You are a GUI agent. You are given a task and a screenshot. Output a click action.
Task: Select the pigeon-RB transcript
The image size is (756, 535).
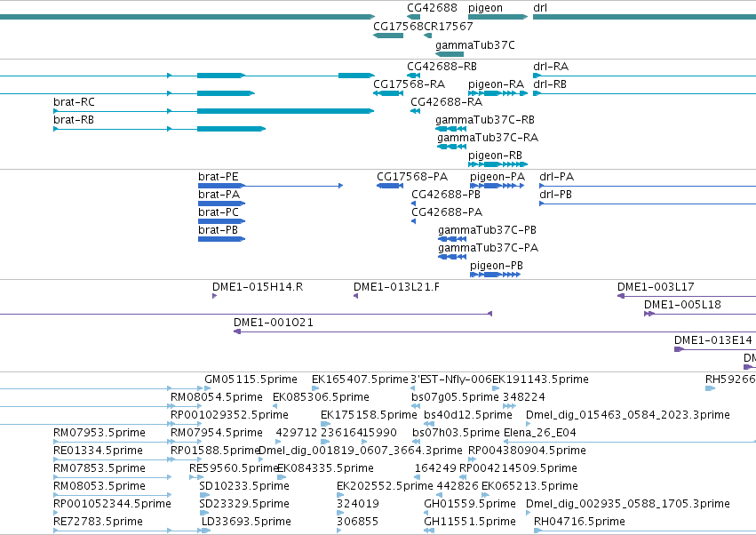click(x=497, y=164)
